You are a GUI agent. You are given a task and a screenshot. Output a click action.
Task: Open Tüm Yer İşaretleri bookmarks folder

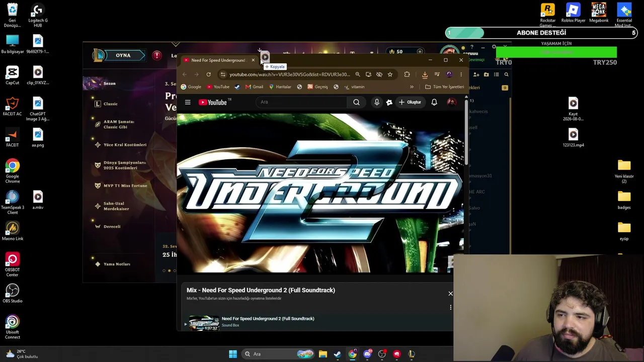click(444, 87)
